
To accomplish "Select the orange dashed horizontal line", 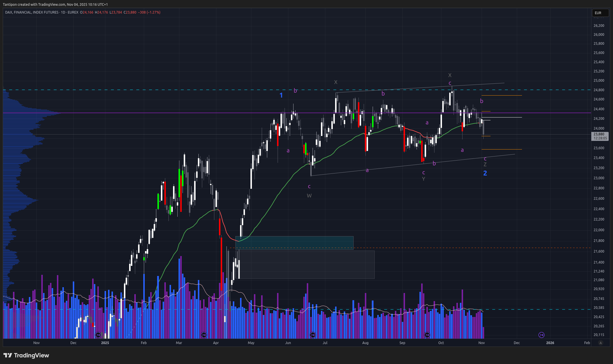I will click(x=433, y=248).
